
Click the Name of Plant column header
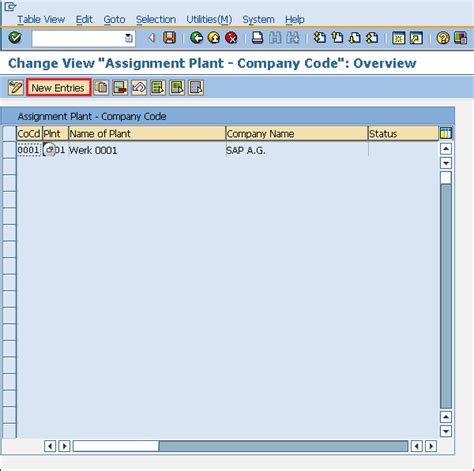click(147, 133)
